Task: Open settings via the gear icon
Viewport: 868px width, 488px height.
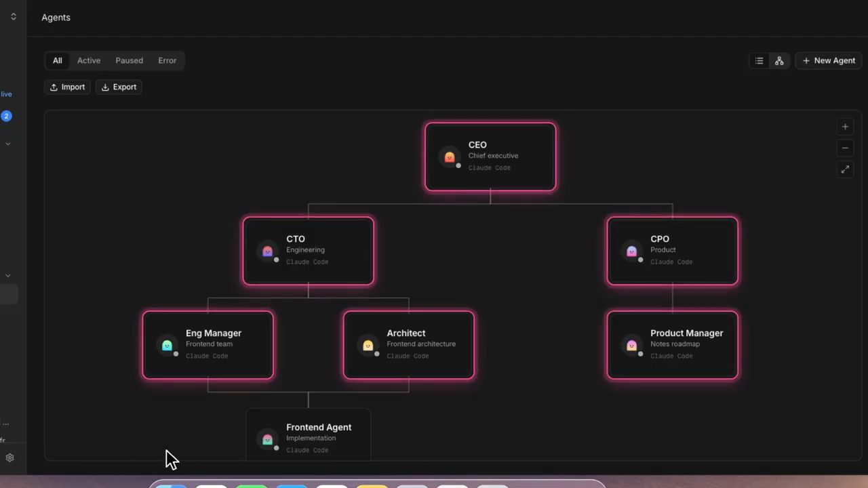Action: click(9, 457)
